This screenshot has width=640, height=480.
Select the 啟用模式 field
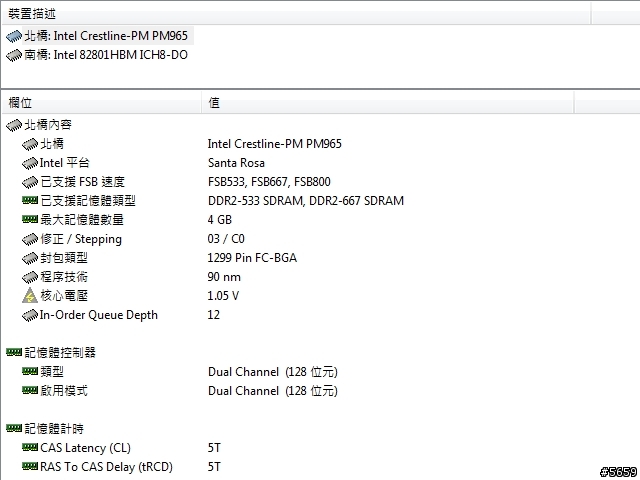point(64,391)
